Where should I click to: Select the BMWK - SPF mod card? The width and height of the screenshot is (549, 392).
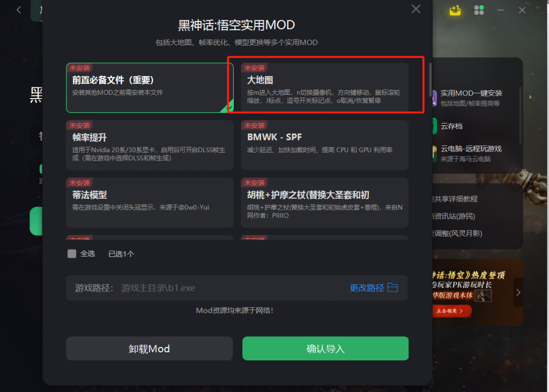click(x=324, y=145)
